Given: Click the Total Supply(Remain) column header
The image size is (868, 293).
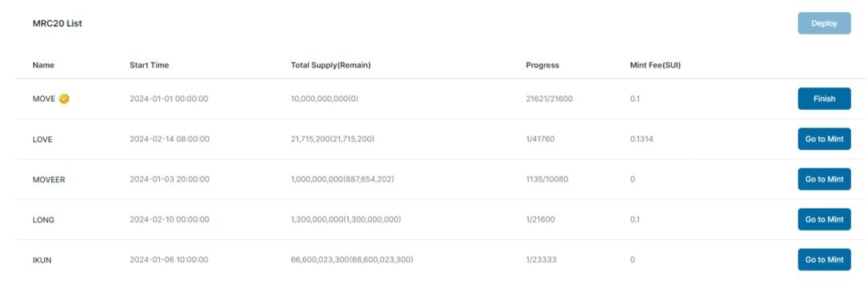Looking at the screenshot, I should [x=331, y=65].
